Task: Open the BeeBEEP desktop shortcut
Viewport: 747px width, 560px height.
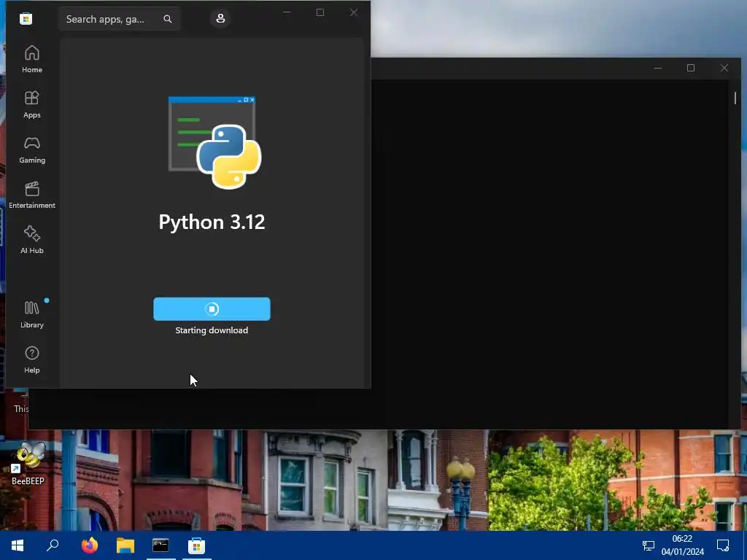Action: pyautogui.click(x=28, y=463)
